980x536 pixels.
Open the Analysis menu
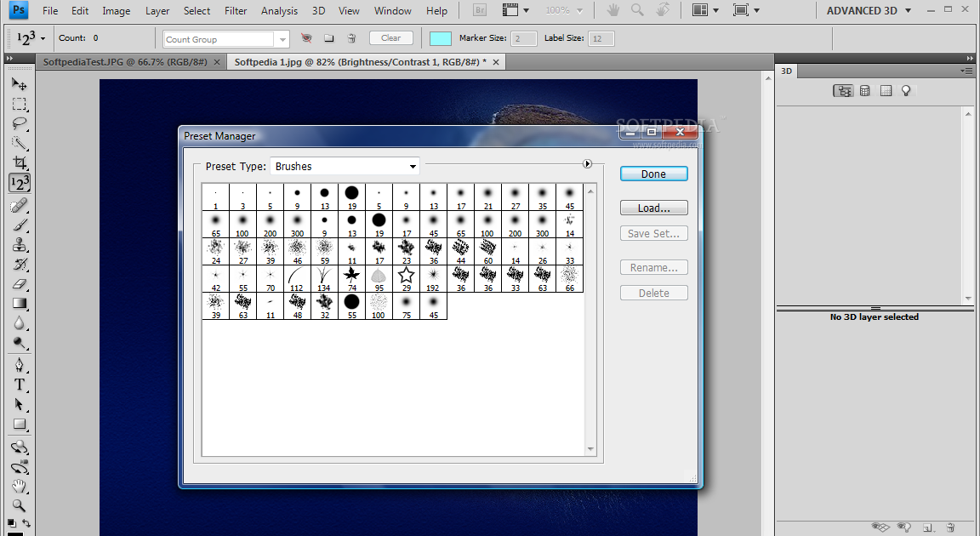tap(279, 10)
